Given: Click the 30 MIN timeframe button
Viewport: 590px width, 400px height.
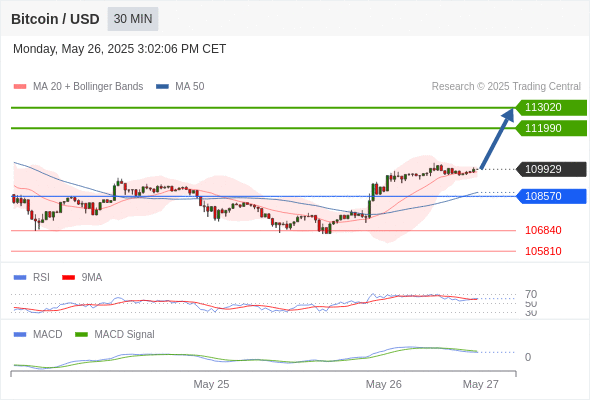Looking at the screenshot, I should pos(133,19).
